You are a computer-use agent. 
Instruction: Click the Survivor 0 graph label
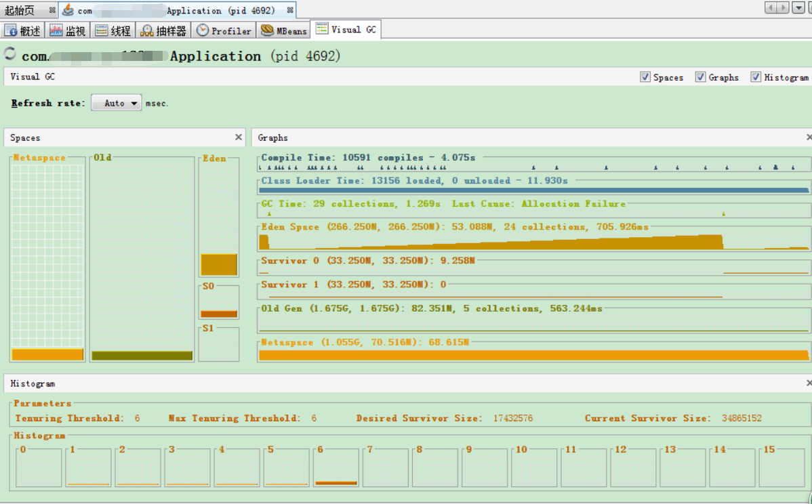(367, 260)
